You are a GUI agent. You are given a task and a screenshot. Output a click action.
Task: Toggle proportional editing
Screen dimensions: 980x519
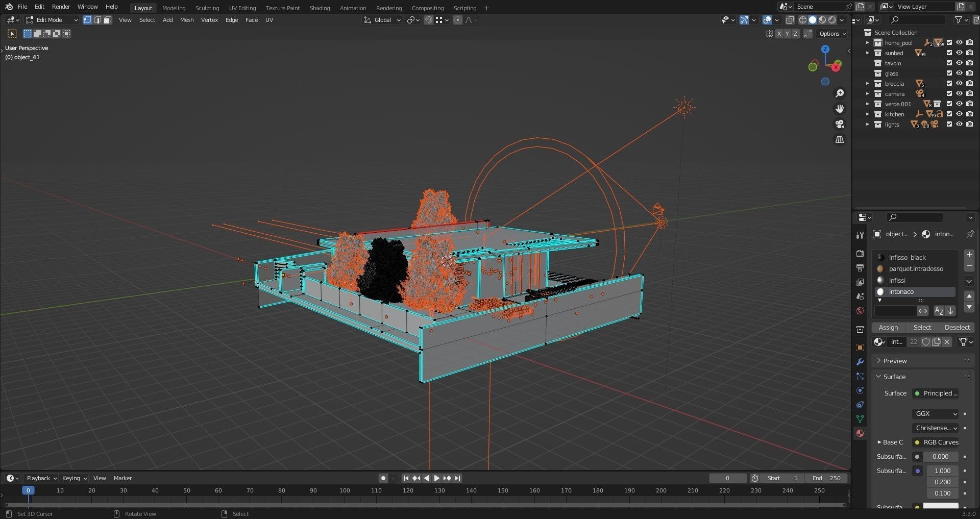click(x=457, y=20)
